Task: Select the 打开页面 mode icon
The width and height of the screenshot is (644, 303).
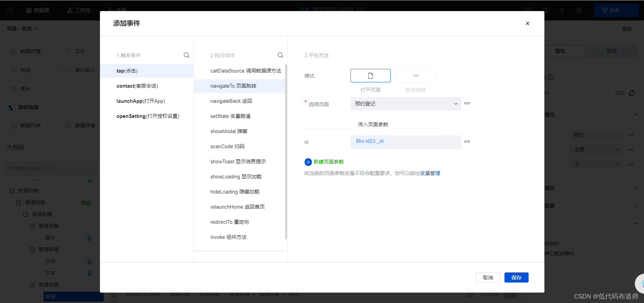Action: (370, 76)
